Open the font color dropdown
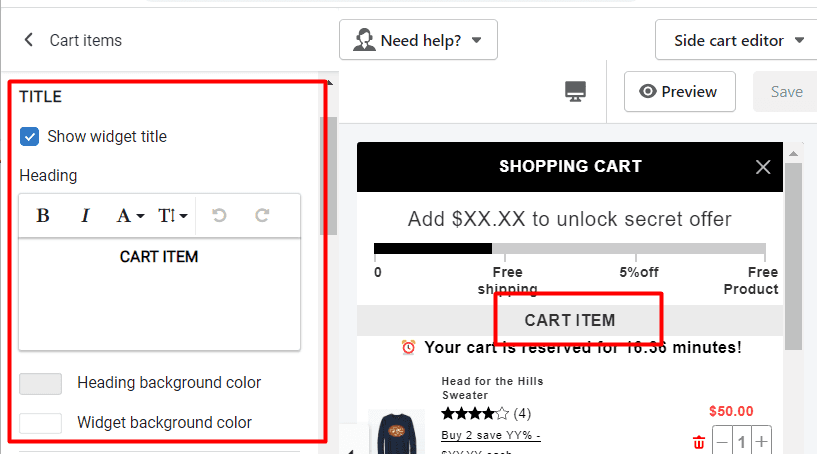The image size is (817, 454). (130, 215)
